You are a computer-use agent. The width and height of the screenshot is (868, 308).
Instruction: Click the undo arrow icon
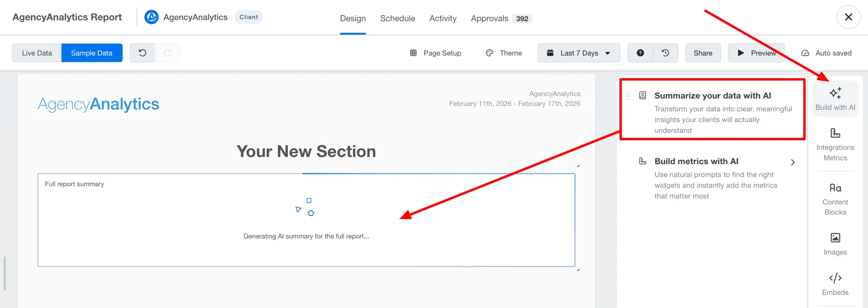click(142, 53)
